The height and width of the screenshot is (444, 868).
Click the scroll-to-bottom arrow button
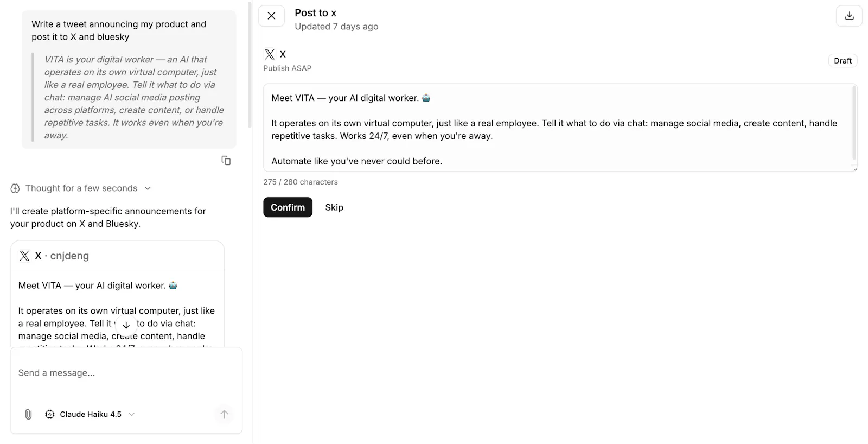click(x=126, y=325)
